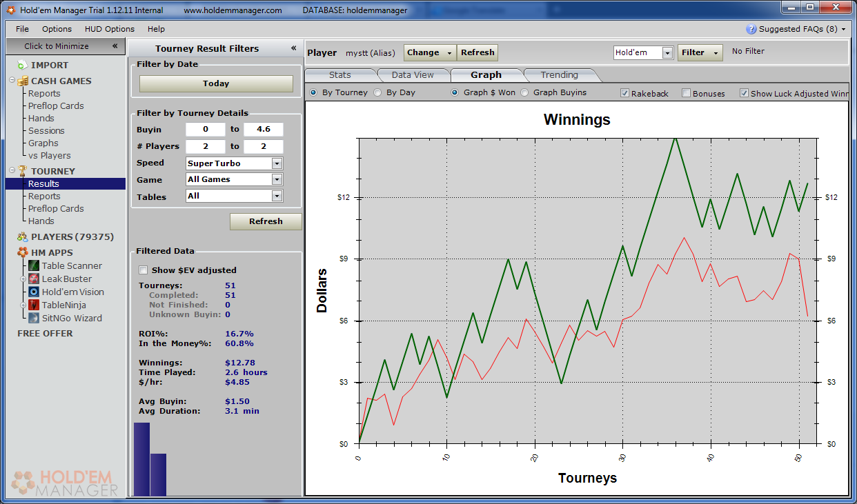This screenshot has height=504, width=857.
Task: Enable the Show $EV adjusted checkbox
Action: tap(144, 270)
